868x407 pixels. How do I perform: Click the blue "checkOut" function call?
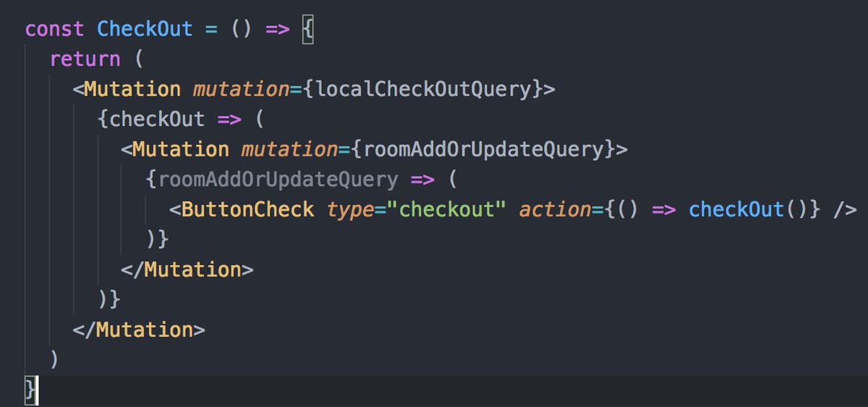[736, 210]
